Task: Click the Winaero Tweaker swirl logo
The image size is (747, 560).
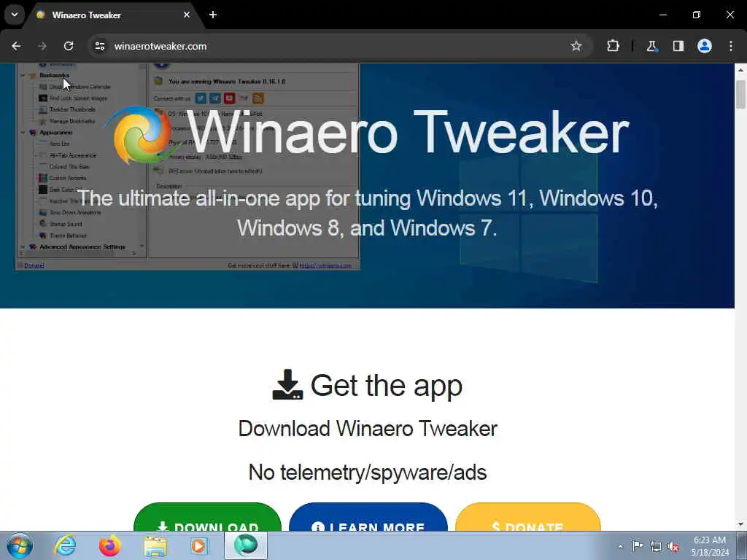Action: [x=141, y=135]
